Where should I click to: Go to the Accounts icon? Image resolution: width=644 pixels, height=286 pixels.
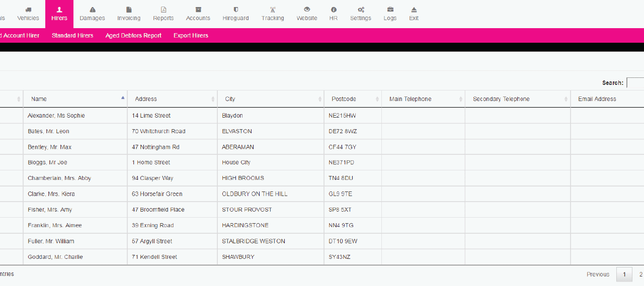click(198, 10)
